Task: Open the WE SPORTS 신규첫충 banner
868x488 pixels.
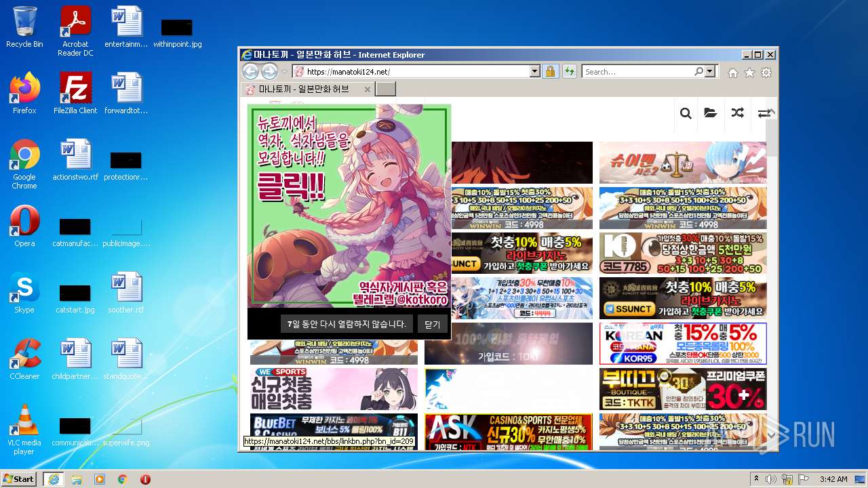Action: 334,389
